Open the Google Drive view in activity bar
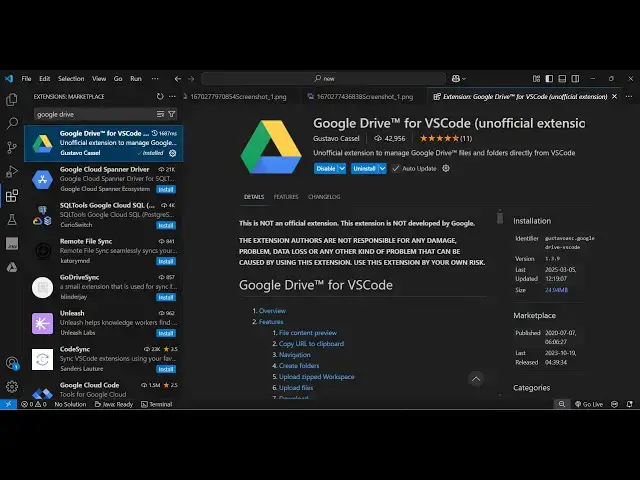 (x=12, y=267)
